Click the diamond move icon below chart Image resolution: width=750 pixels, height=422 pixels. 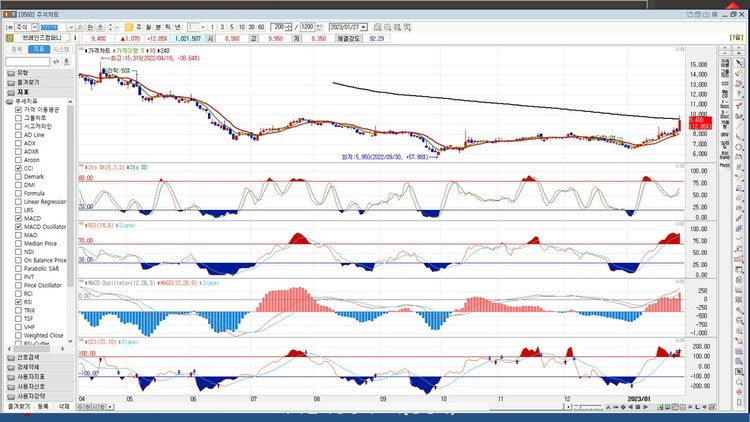(x=623, y=407)
